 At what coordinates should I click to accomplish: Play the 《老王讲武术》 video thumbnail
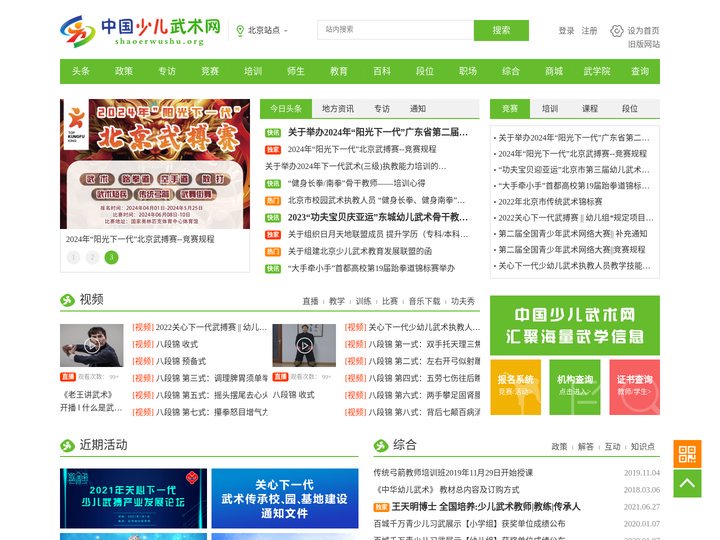[92, 345]
